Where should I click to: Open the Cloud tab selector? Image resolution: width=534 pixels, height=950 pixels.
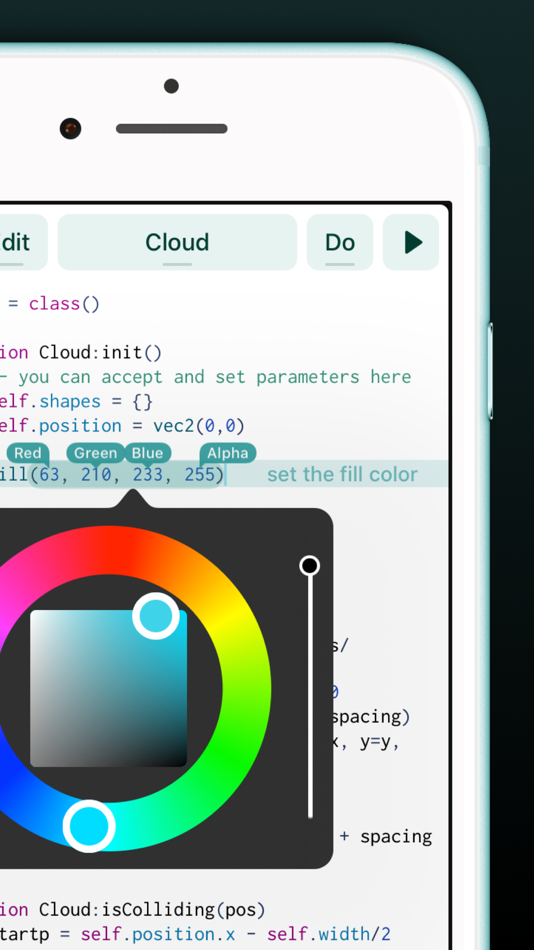[x=177, y=242]
